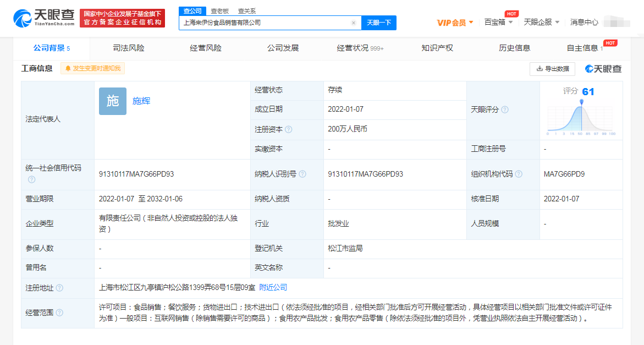This screenshot has width=644, height=345.
Task: Click the 天眼评分 score distribution chart
Action: (581, 118)
